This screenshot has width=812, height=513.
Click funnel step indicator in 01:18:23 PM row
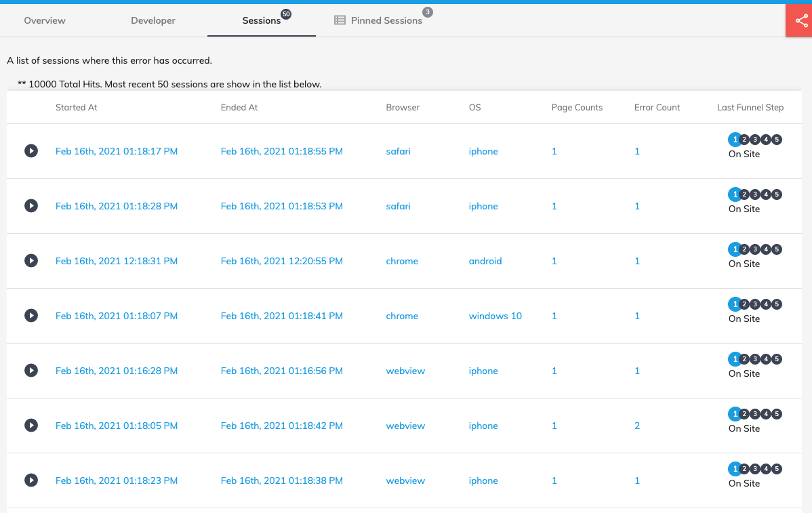tap(755, 468)
